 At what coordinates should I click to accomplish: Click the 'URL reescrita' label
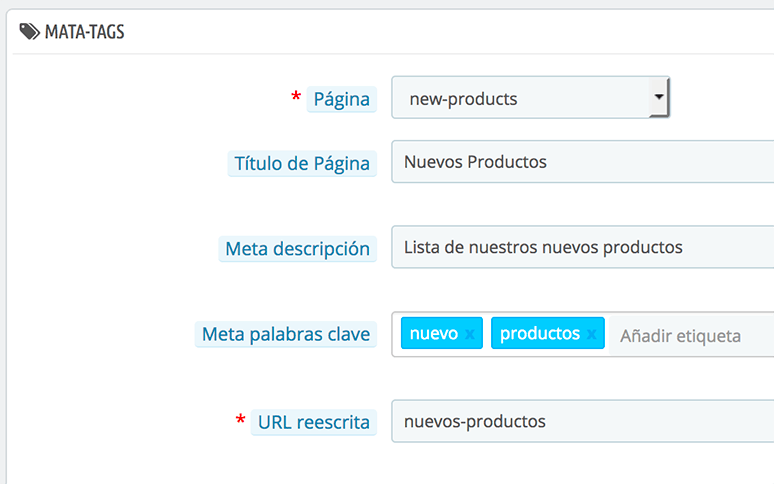(314, 422)
